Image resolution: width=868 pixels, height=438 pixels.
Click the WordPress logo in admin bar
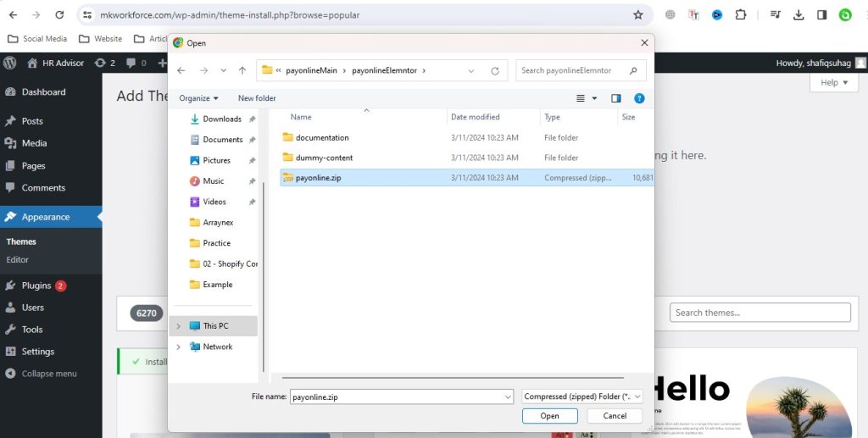click(x=10, y=63)
